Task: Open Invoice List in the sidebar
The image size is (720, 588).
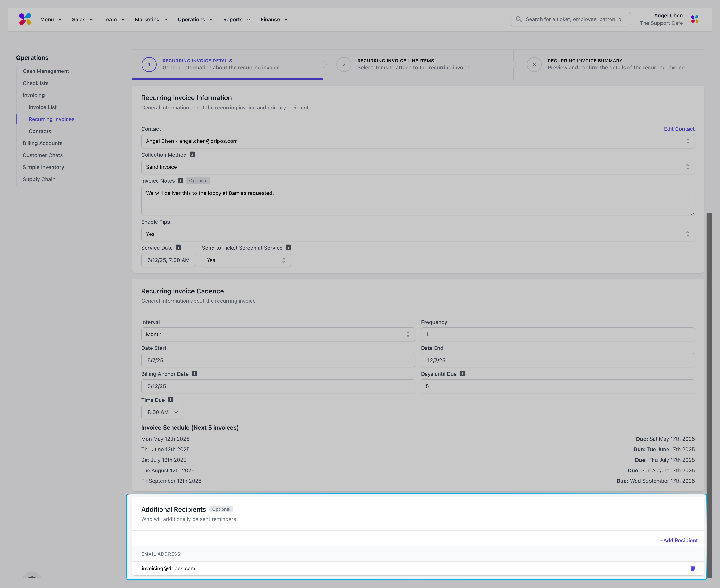Action: (x=43, y=107)
